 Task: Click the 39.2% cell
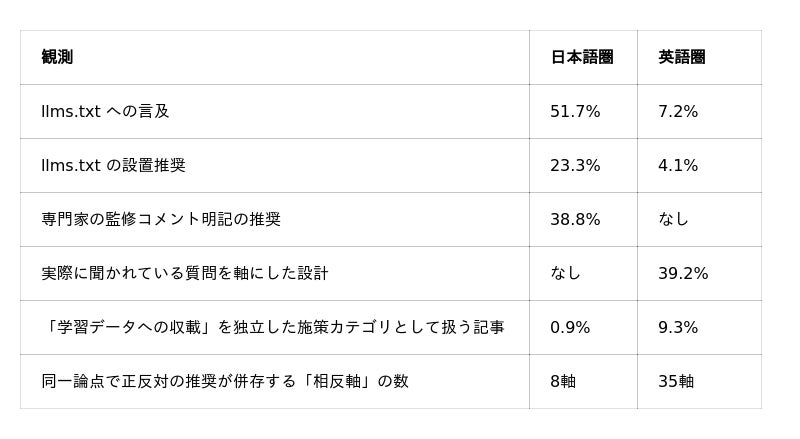[683, 274]
